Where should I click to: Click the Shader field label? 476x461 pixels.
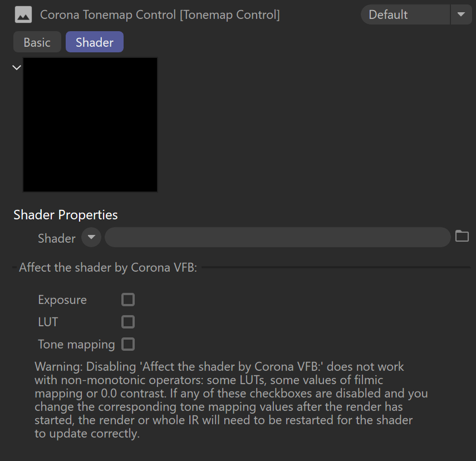coord(57,238)
